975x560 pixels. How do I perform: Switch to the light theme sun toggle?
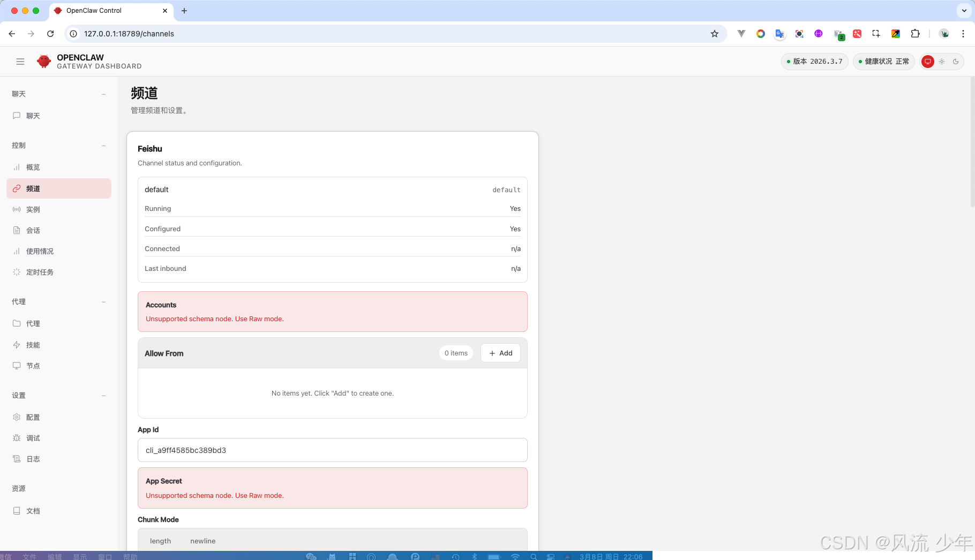942,62
